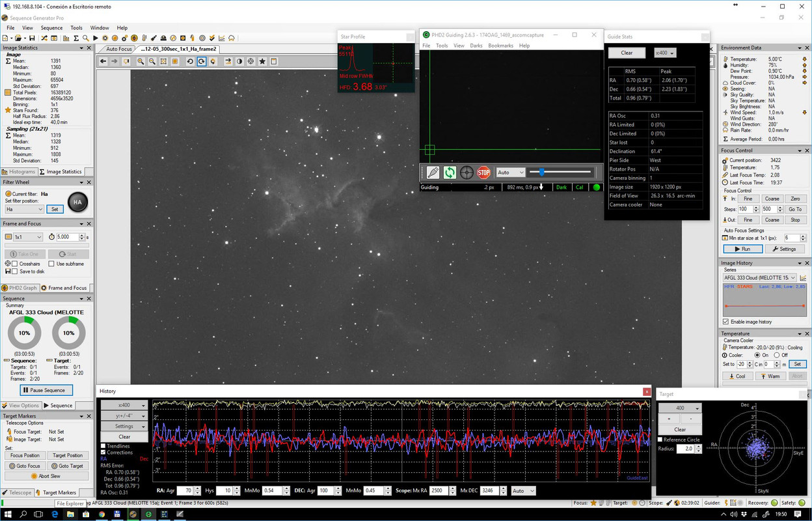Click the star icon in image toolbar
812x521 pixels.
pos(262,61)
